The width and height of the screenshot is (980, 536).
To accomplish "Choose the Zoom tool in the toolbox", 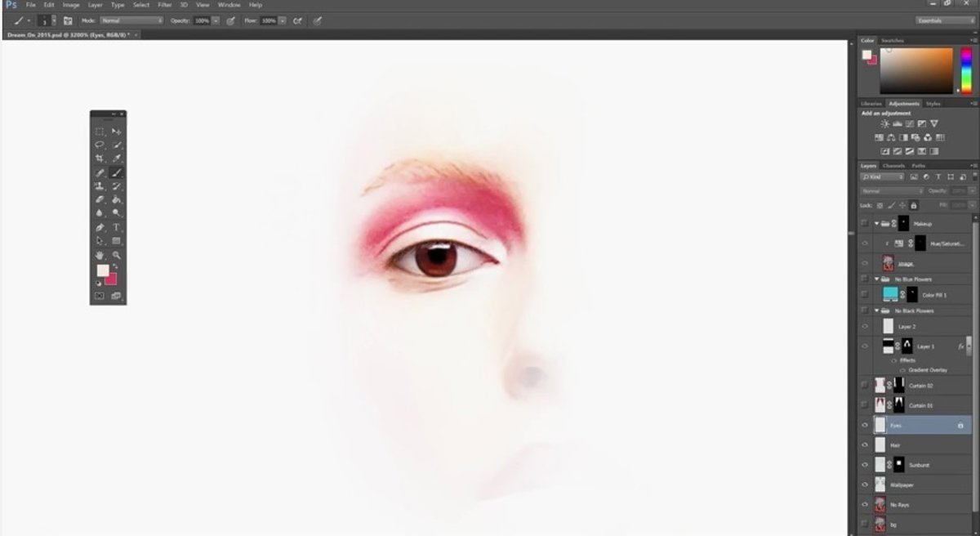I will tap(117, 256).
